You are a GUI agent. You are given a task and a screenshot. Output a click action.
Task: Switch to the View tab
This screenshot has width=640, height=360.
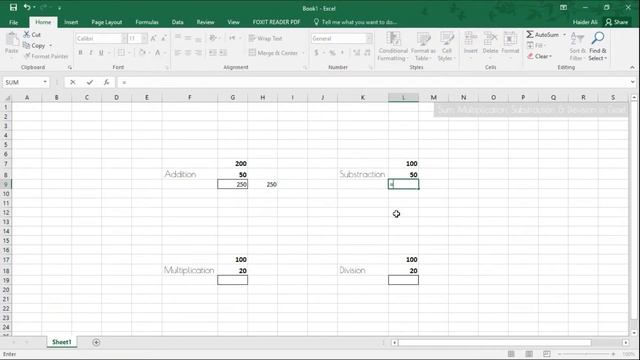coord(233,22)
